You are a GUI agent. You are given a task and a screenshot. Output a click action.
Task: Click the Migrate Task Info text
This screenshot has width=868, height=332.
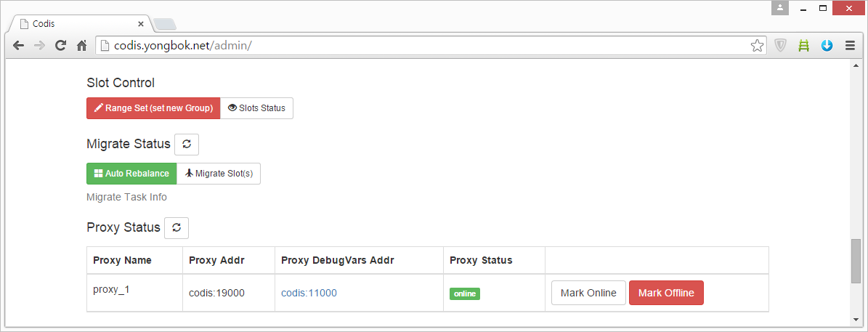(x=127, y=197)
